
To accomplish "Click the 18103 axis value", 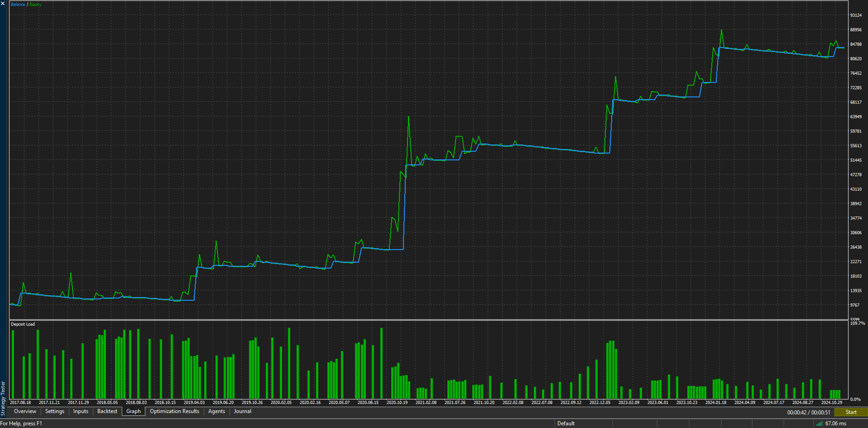I will click(x=856, y=276).
